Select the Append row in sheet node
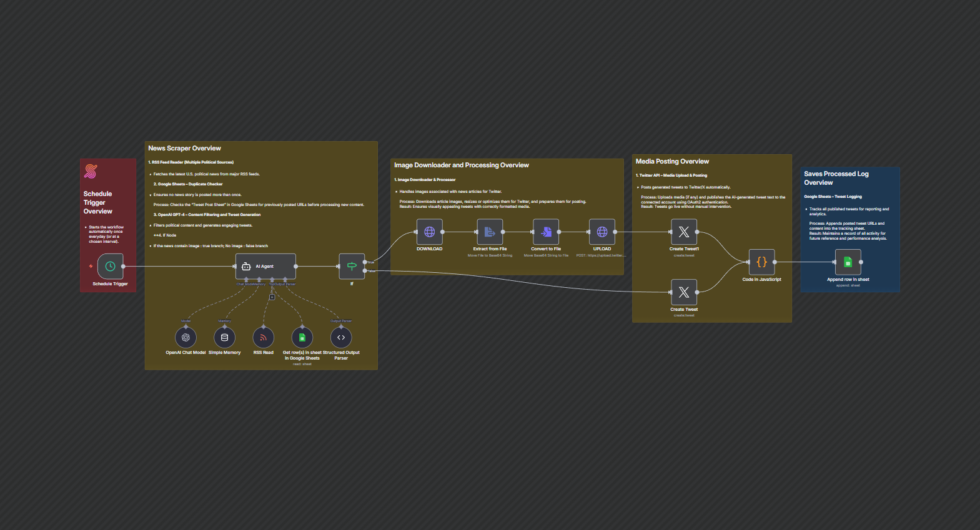This screenshot has width=980, height=530. pyautogui.click(x=848, y=262)
